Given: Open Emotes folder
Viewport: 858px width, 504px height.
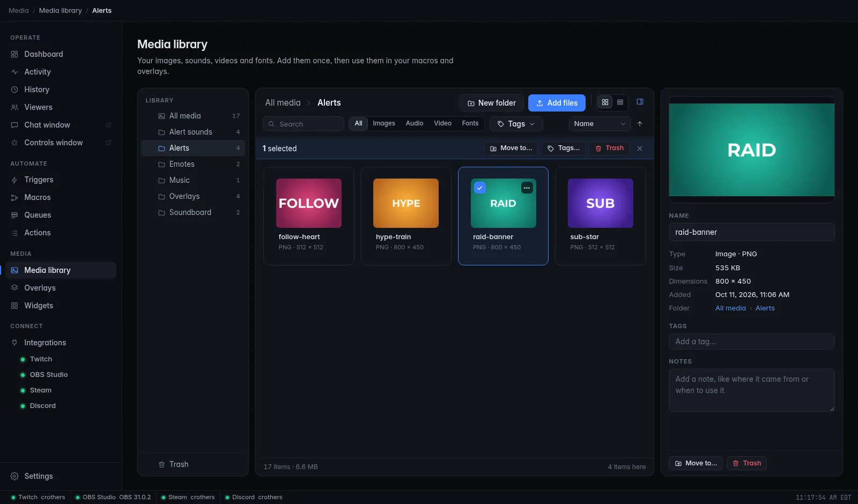Looking at the screenshot, I should click(x=193, y=164).
